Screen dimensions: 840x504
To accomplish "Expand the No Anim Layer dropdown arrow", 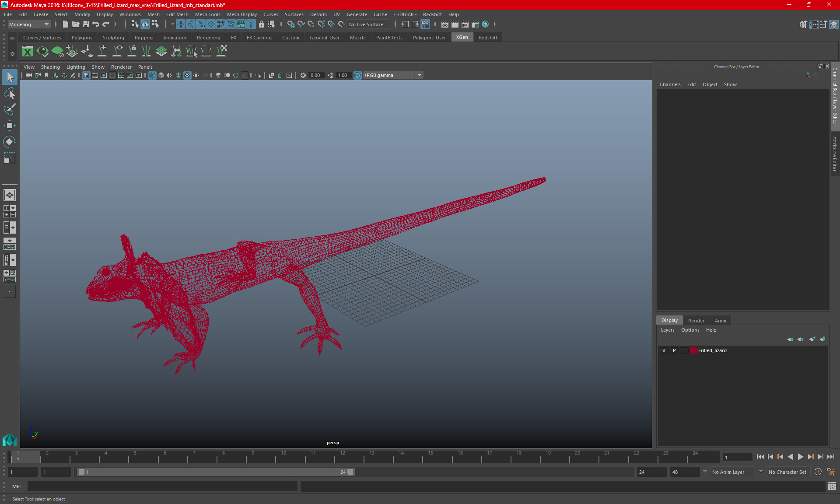I will coord(704,472).
